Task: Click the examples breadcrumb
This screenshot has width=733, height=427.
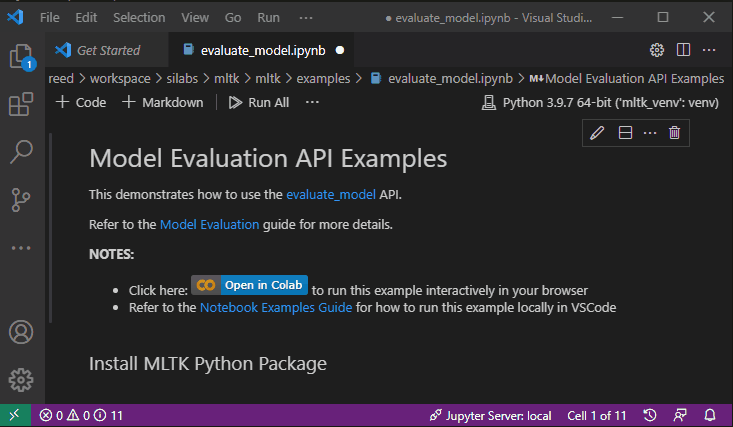Action: coord(323,78)
